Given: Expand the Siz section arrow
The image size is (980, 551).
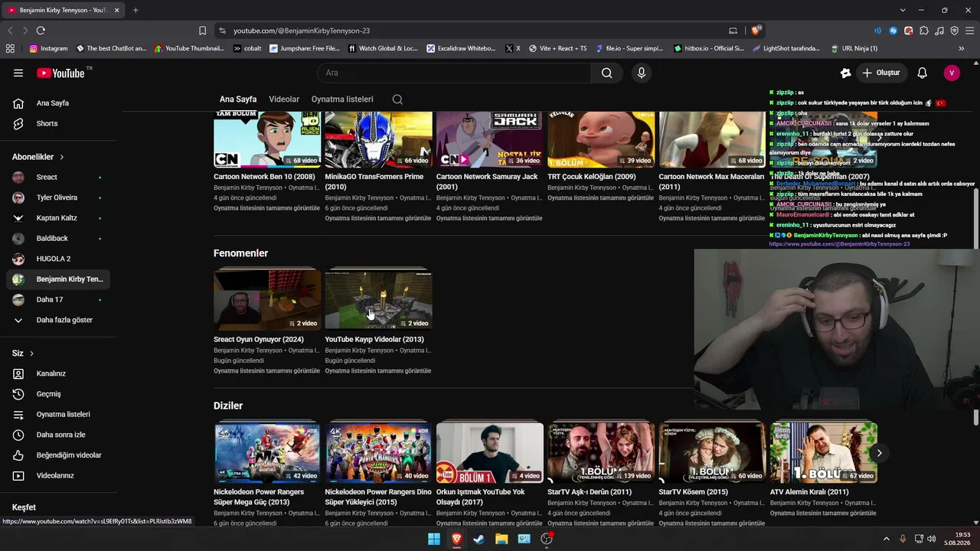Looking at the screenshot, I should coord(31,354).
